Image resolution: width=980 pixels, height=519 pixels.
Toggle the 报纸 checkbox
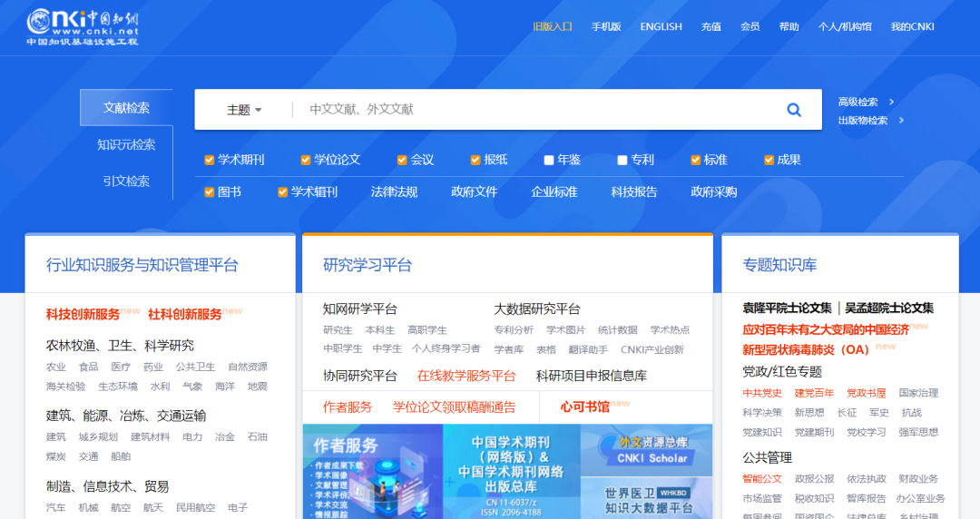[475, 160]
